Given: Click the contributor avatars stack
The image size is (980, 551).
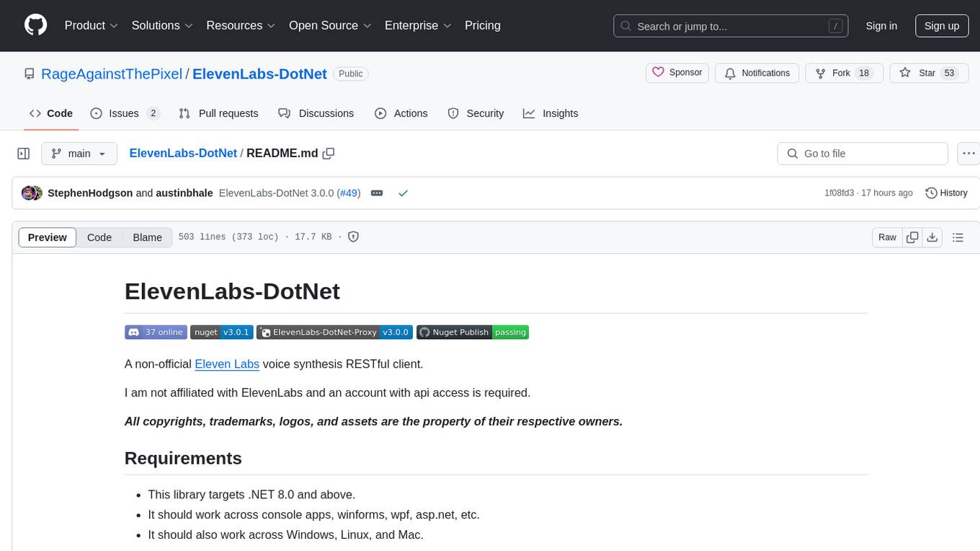Looking at the screenshot, I should point(32,193).
